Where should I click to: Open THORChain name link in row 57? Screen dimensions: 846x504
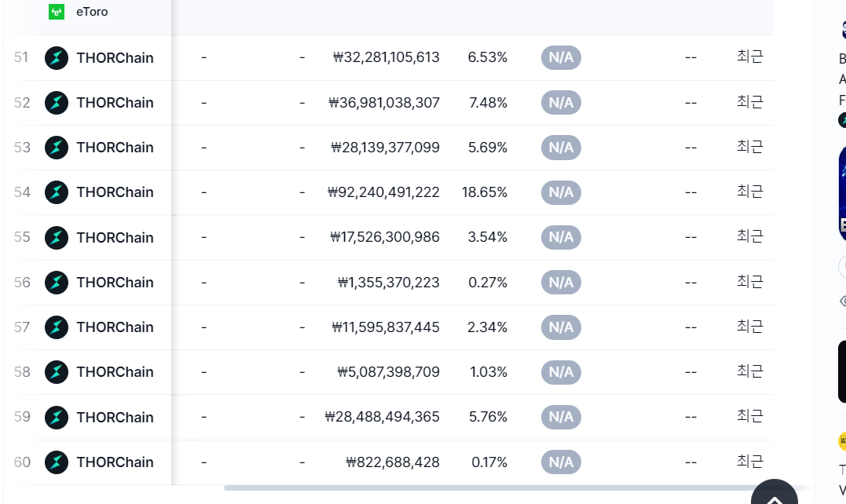click(115, 327)
